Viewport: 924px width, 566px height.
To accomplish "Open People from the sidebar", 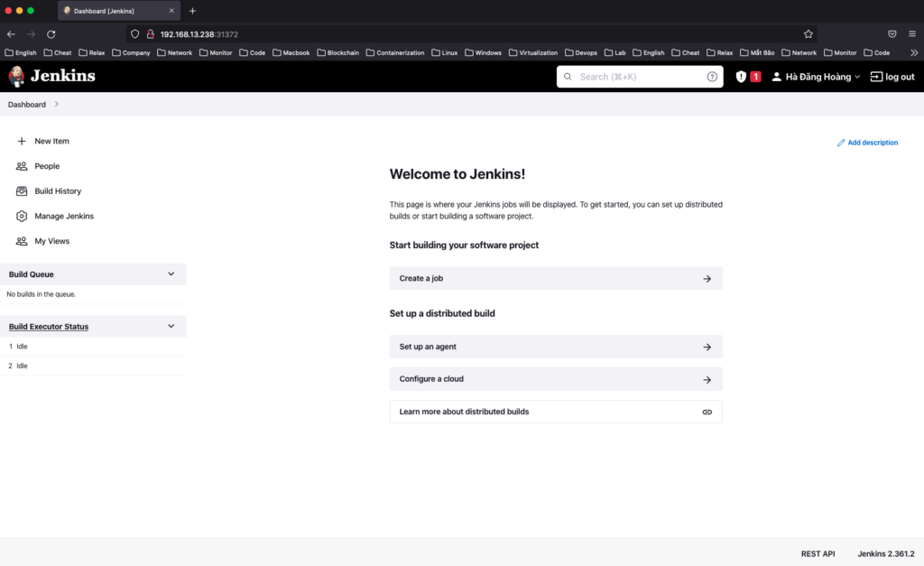I will pos(47,166).
